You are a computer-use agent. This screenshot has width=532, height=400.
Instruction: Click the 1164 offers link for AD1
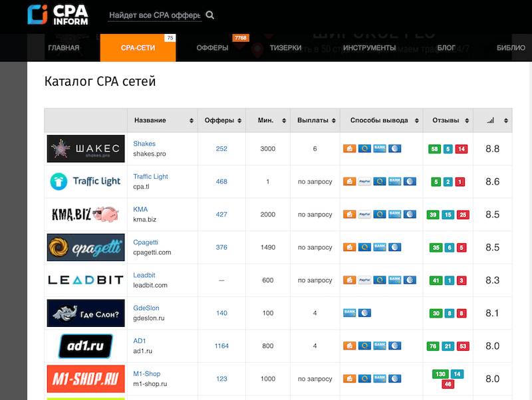click(x=221, y=346)
